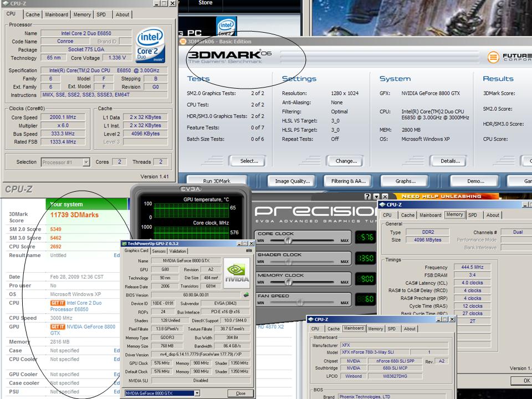Click Futuremark orange logo icon
This screenshot has height=399, width=532.
click(x=493, y=57)
